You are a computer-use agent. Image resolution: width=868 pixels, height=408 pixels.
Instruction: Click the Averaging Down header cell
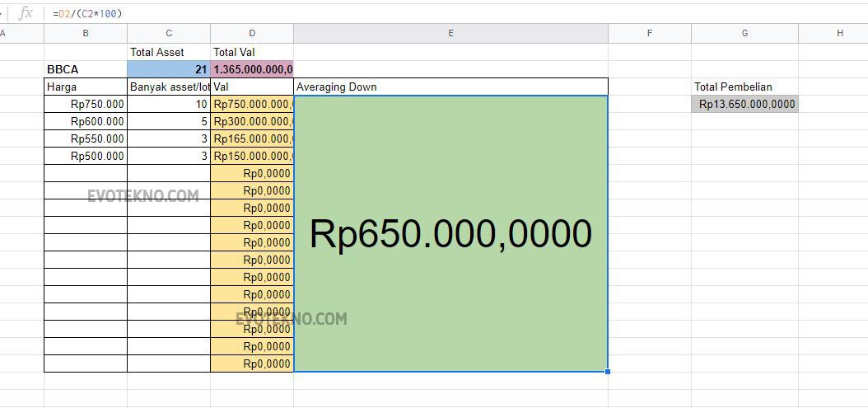tap(450, 87)
